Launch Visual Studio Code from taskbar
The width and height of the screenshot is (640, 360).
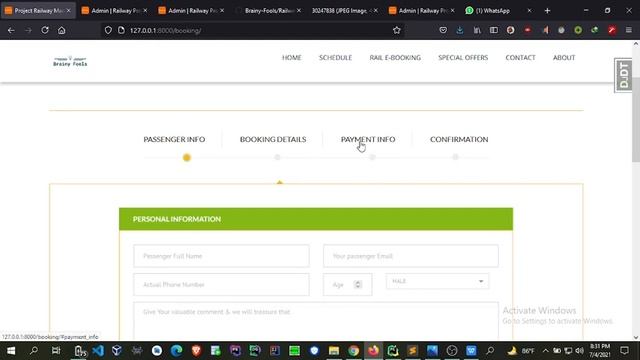point(98,351)
